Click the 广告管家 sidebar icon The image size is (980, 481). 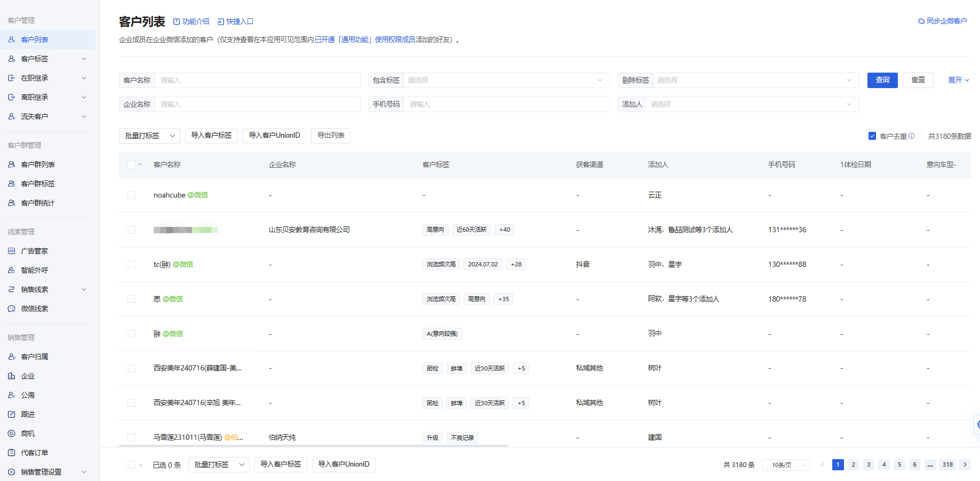[x=12, y=251]
